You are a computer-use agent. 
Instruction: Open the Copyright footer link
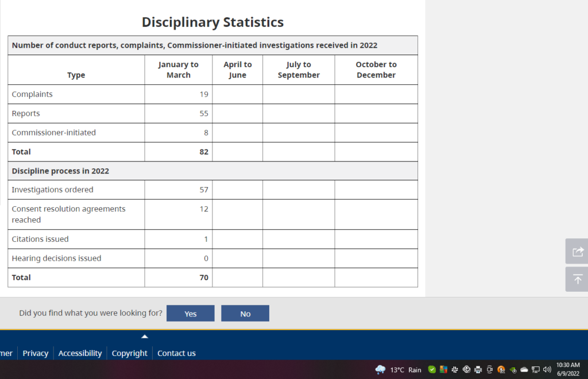pyautogui.click(x=129, y=353)
